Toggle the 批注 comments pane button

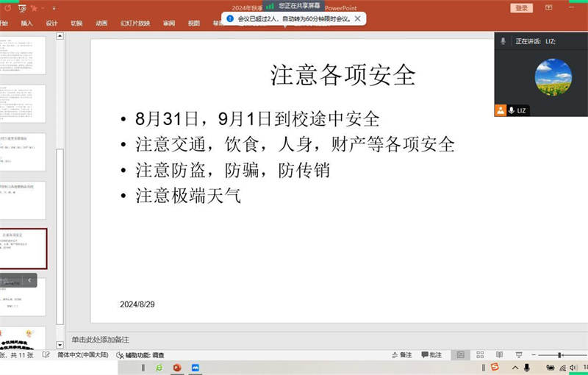point(431,354)
